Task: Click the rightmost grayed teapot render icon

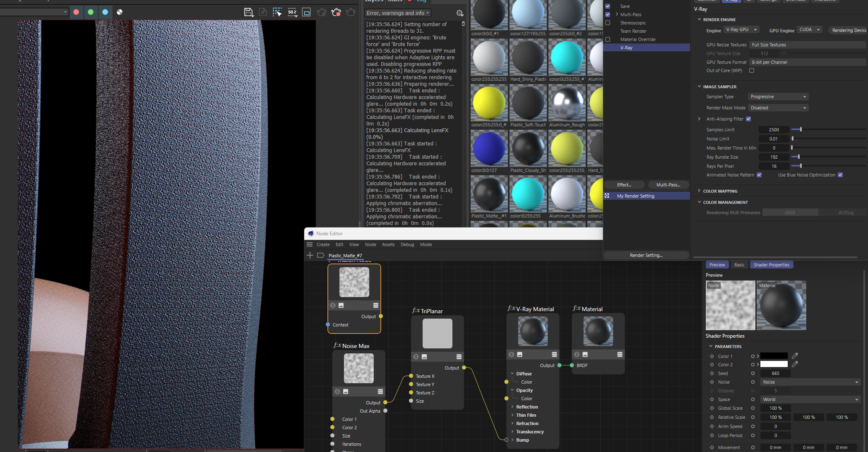Action: pyautogui.click(x=351, y=12)
